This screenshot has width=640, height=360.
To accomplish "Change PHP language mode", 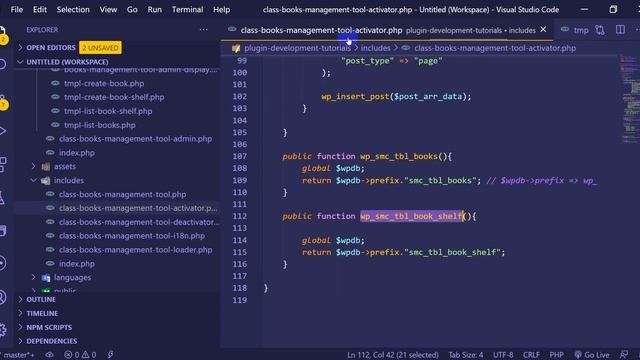I will point(556,355).
